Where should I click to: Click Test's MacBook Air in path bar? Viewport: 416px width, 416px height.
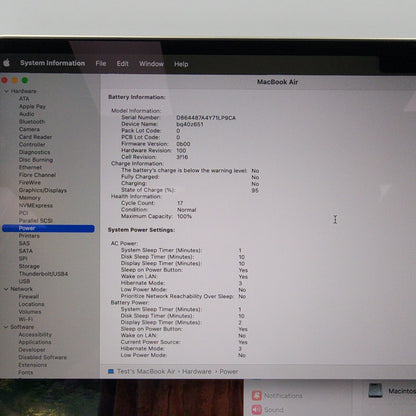pos(146,371)
